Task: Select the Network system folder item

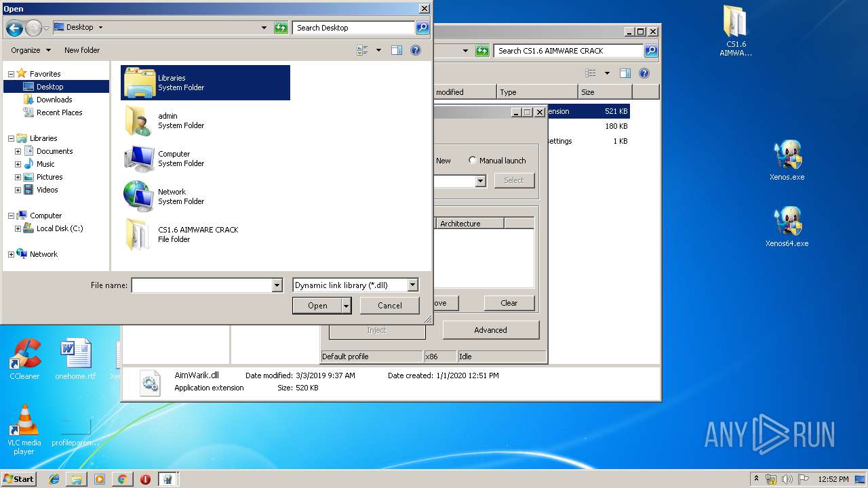Action: (205, 197)
